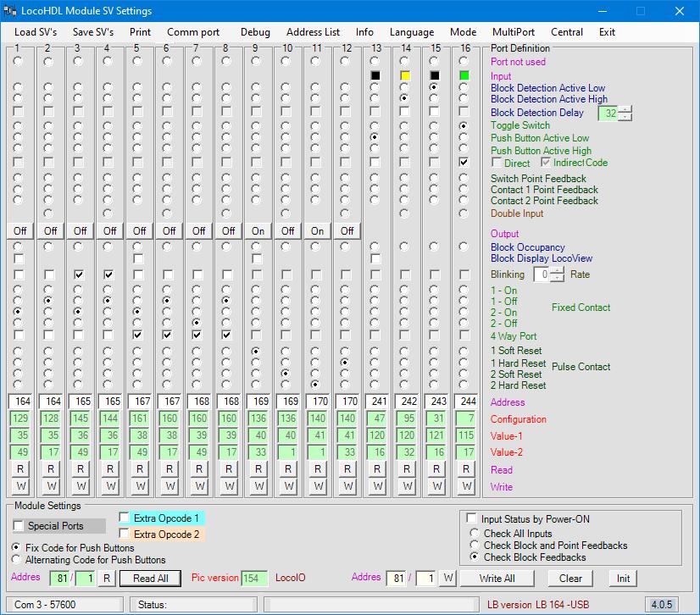Open the MultiPort menu
Screen dimensions: 700x615
point(514,32)
